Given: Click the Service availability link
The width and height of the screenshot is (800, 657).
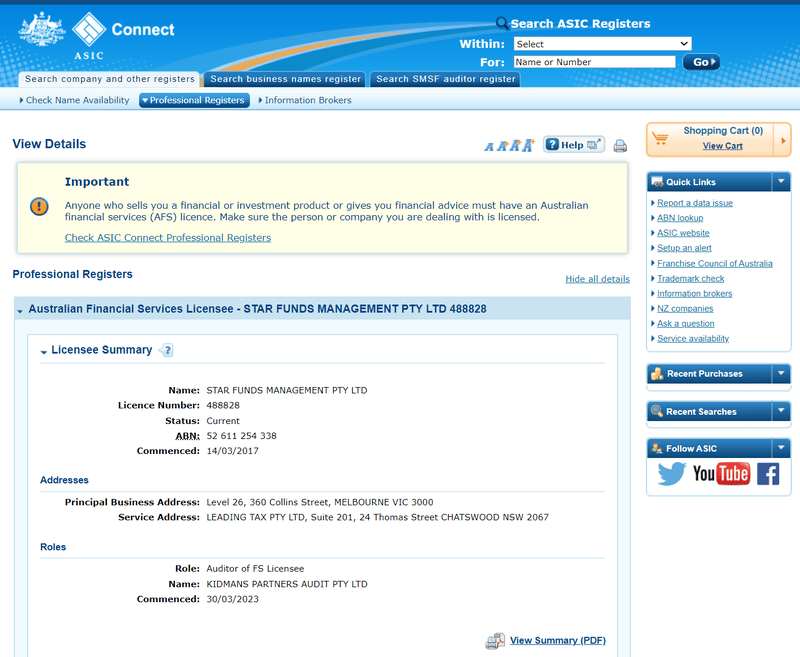Looking at the screenshot, I should pyautogui.click(x=693, y=339).
